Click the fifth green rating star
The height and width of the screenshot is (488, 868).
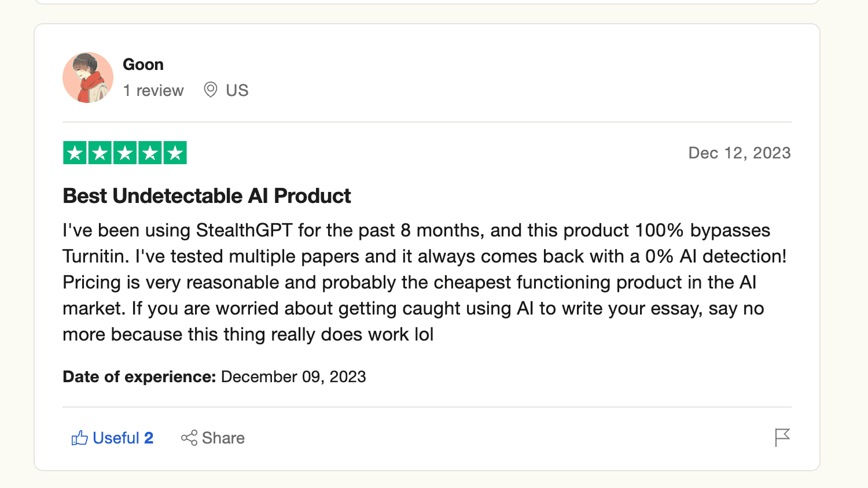point(175,153)
